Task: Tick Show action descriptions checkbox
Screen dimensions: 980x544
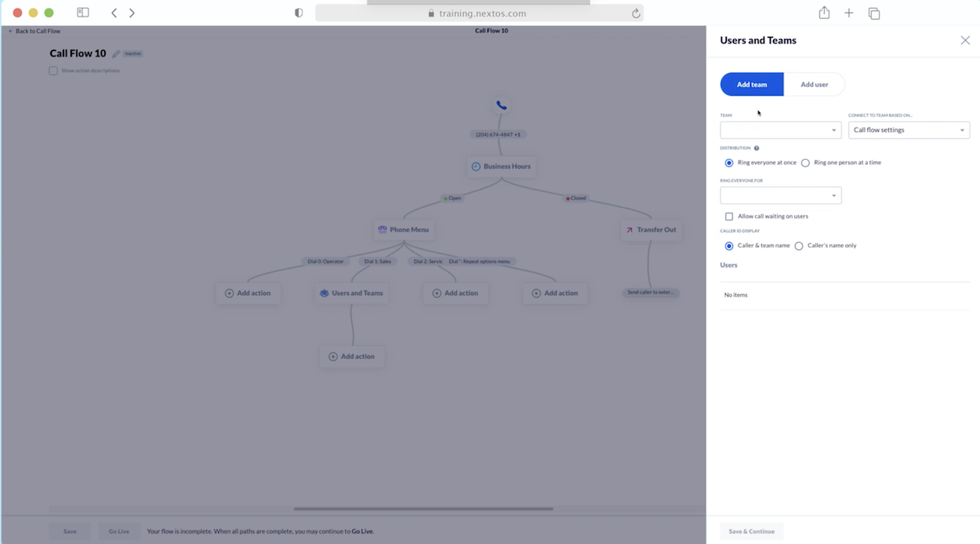Action: click(53, 71)
